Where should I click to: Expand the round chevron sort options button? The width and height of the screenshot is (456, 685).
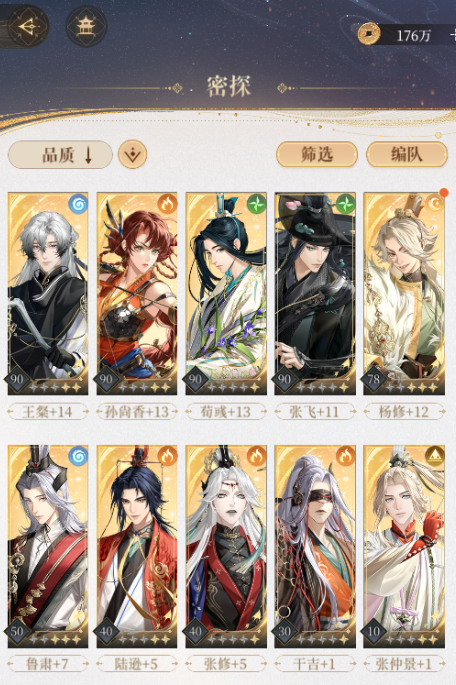[132, 154]
